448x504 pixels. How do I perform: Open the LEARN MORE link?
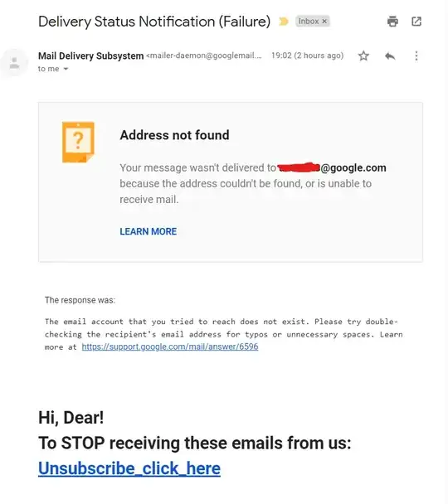pos(149,231)
